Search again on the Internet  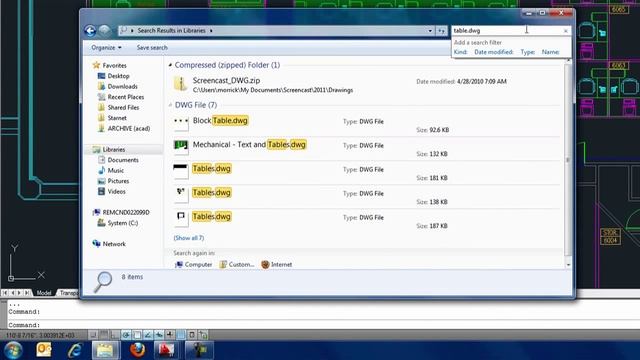point(277,264)
